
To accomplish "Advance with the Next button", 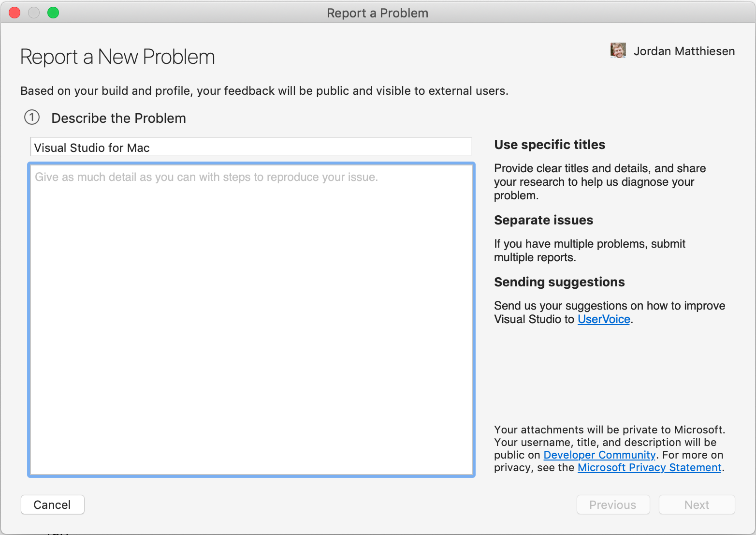I will [x=697, y=505].
